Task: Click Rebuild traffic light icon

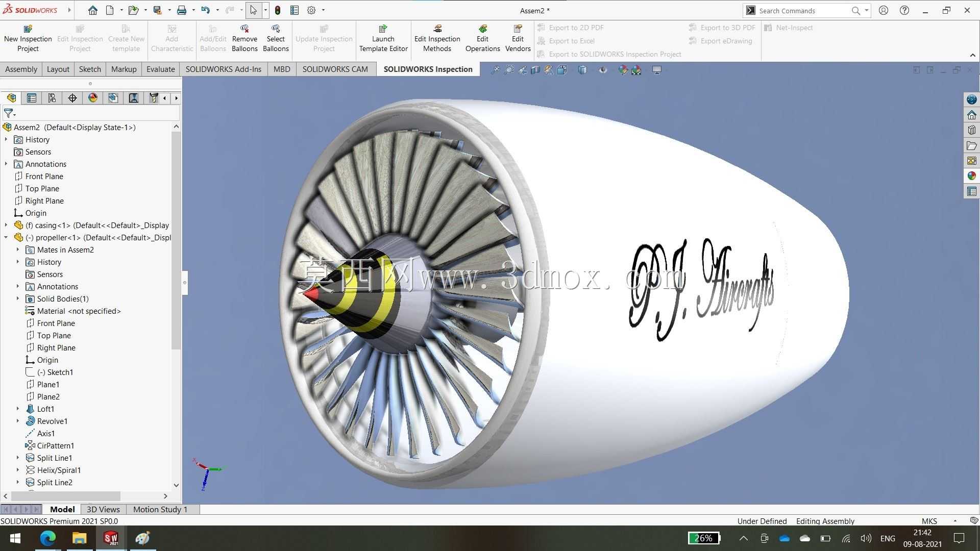Action: 278,10
